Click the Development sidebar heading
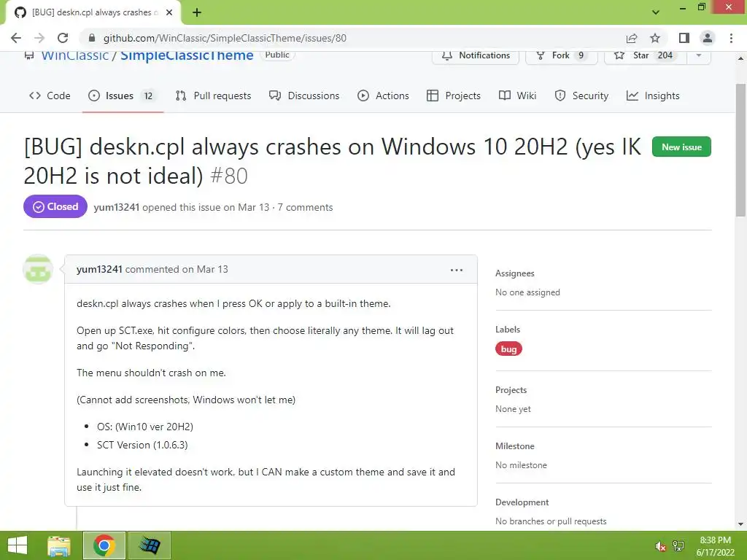747x560 pixels. tap(522, 502)
